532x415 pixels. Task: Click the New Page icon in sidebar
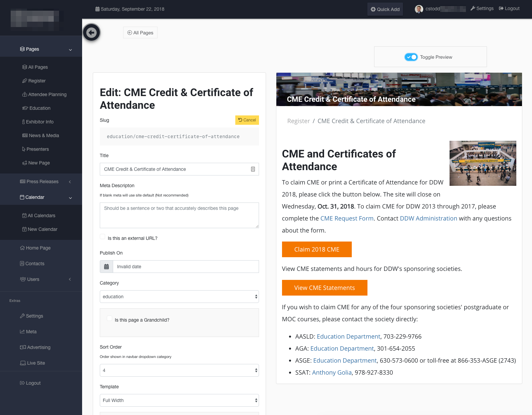tap(25, 163)
